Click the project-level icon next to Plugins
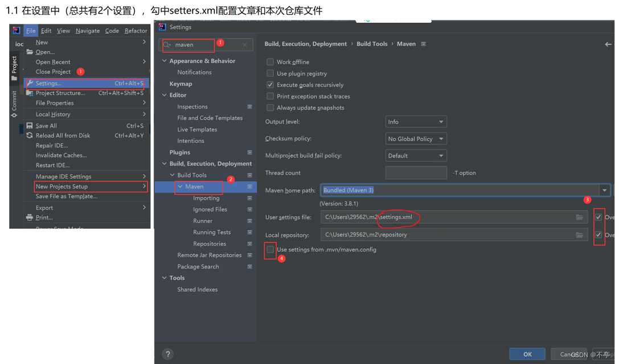Screen dimensions: 619x364 point(250,152)
